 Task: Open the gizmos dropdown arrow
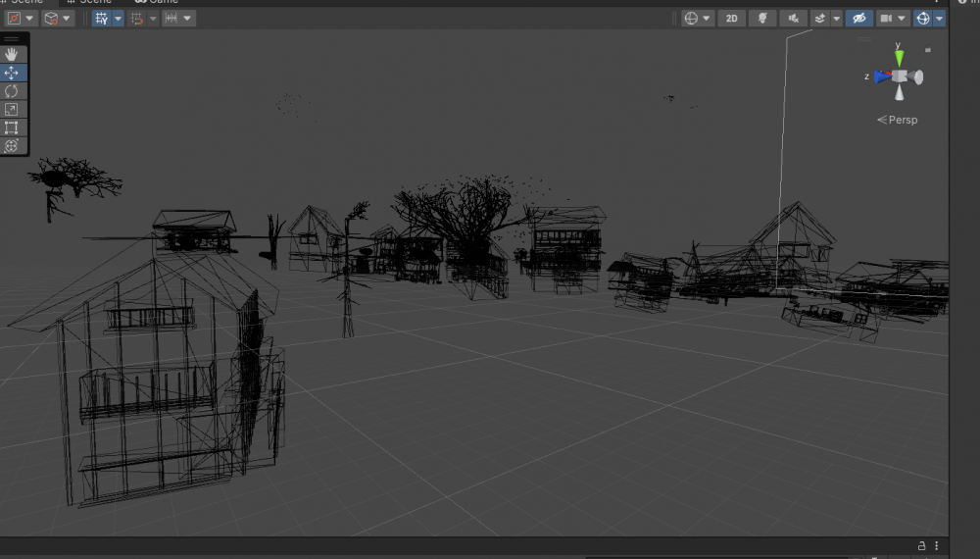(939, 18)
